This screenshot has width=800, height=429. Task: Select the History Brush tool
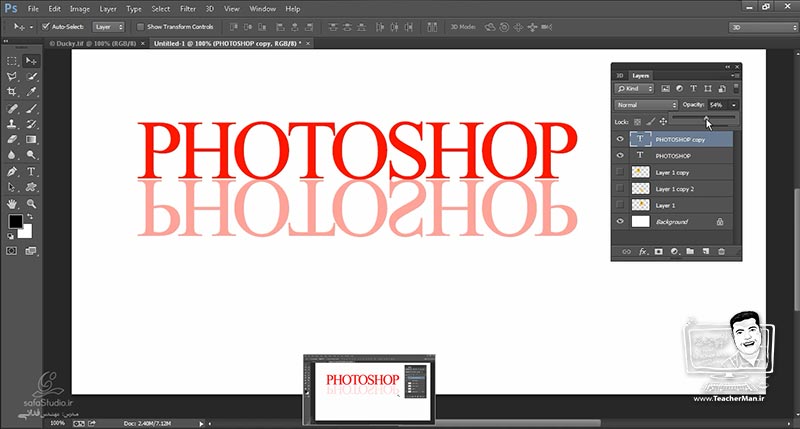(31, 124)
